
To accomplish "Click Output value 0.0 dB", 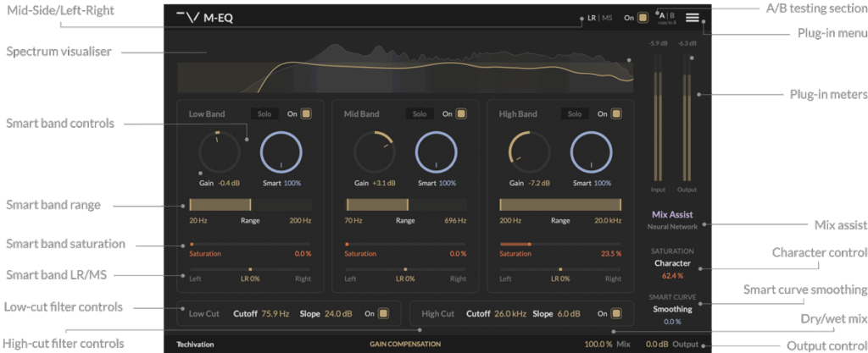I will coord(658,345).
